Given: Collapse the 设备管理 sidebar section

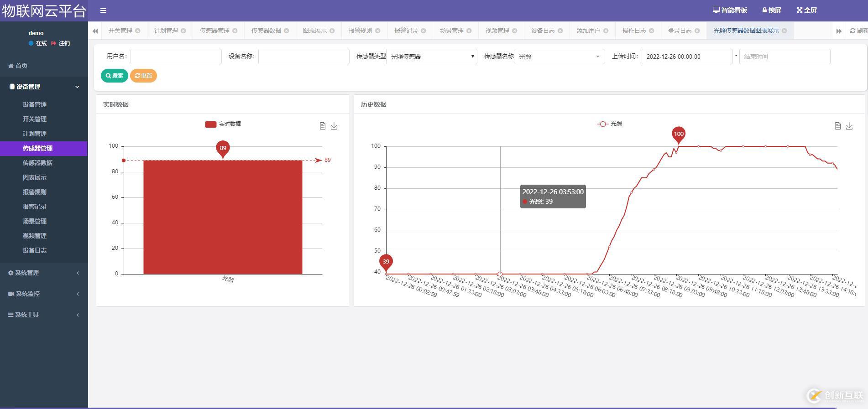Looking at the screenshot, I should coord(44,87).
